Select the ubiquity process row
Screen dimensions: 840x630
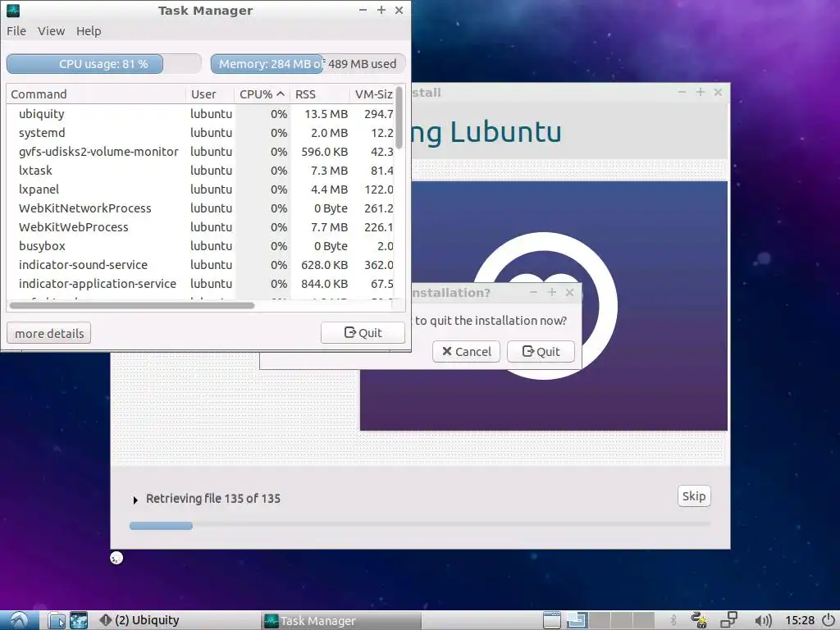tap(201, 114)
